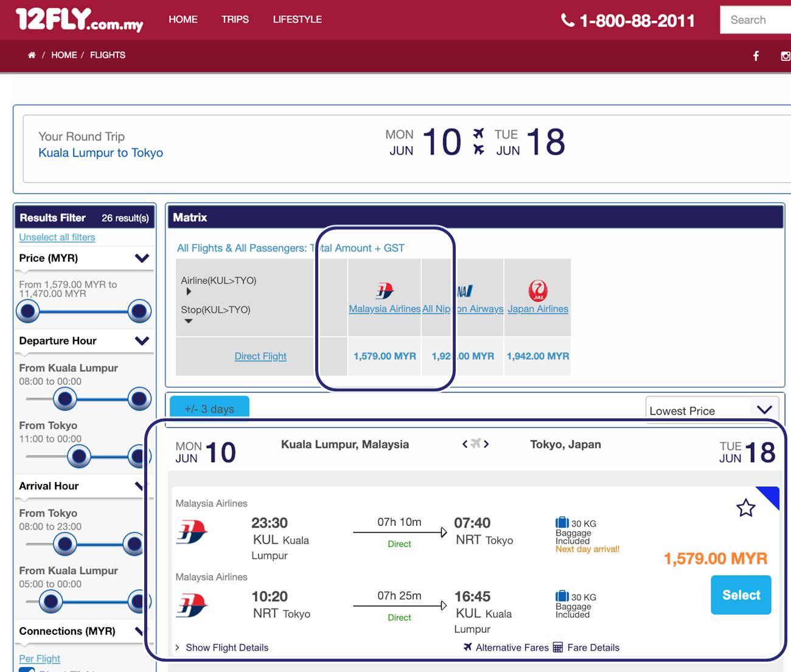Image resolution: width=791 pixels, height=672 pixels.
Task: Click the Japan Airlines logo in the Matrix
Action: click(x=538, y=291)
